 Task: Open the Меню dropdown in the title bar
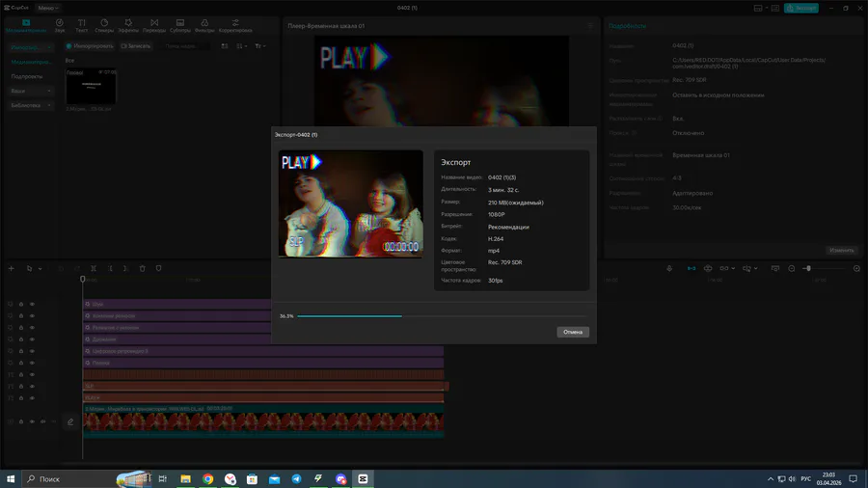[x=48, y=8]
